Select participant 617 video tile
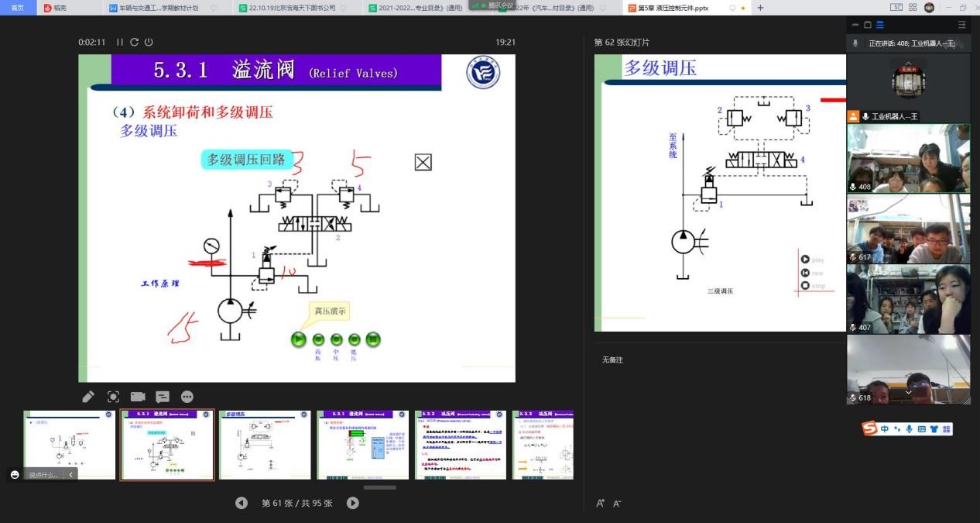This screenshot has width=980, height=523. 908,229
